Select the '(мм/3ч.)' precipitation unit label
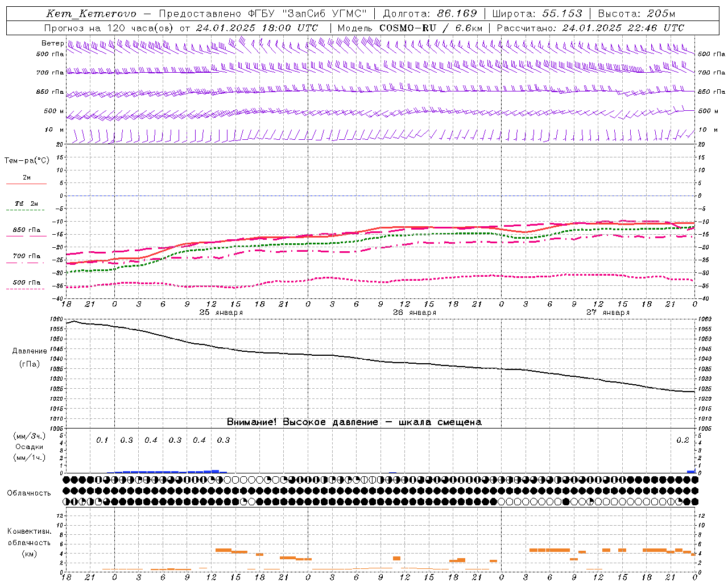 [x=30, y=436]
